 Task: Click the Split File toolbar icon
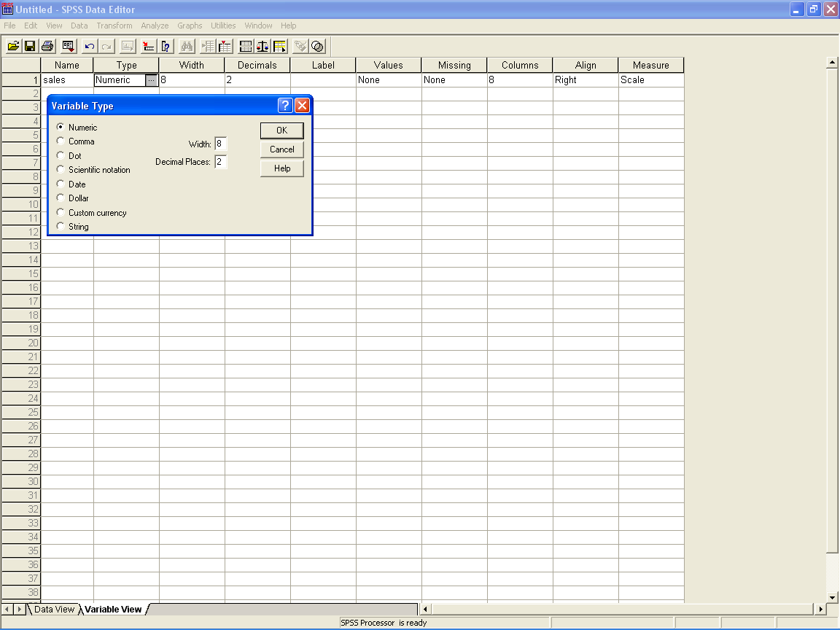[x=246, y=47]
